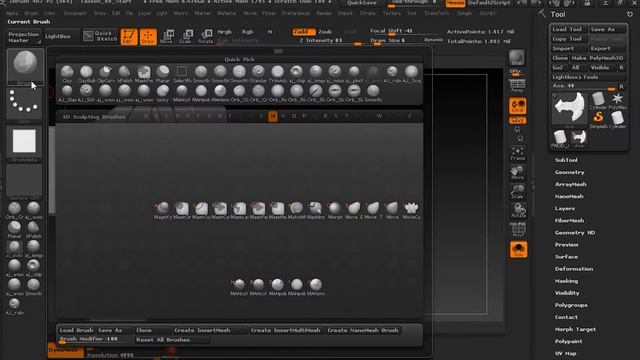Open the Preferences menu
This screenshot has height=360, width=640.
[x=296, y=13]
